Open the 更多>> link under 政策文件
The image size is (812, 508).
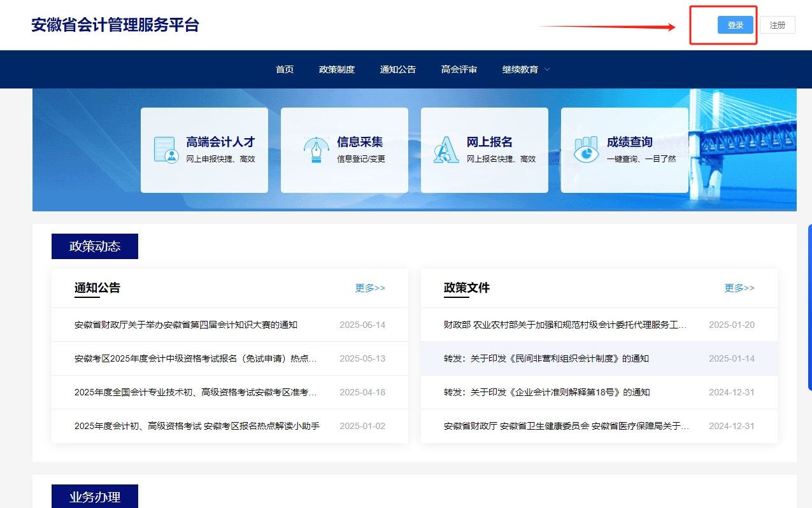(739, 288)
